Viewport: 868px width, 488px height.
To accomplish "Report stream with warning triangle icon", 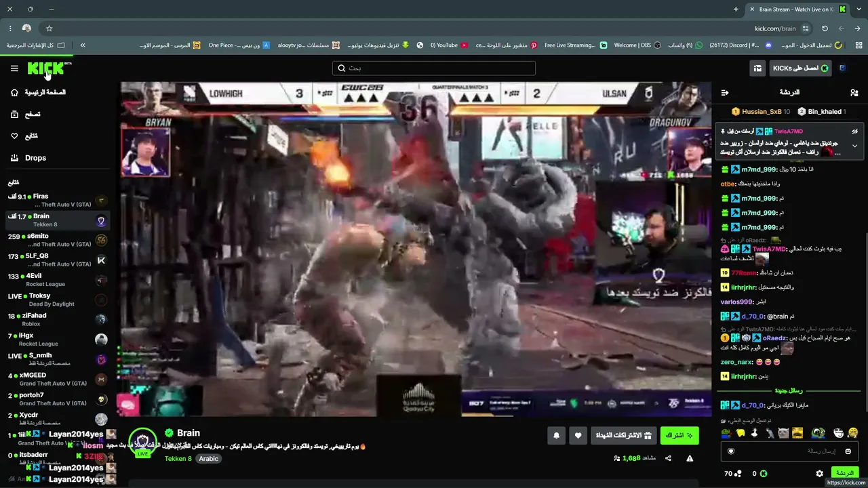I will (x=690, y=458).
